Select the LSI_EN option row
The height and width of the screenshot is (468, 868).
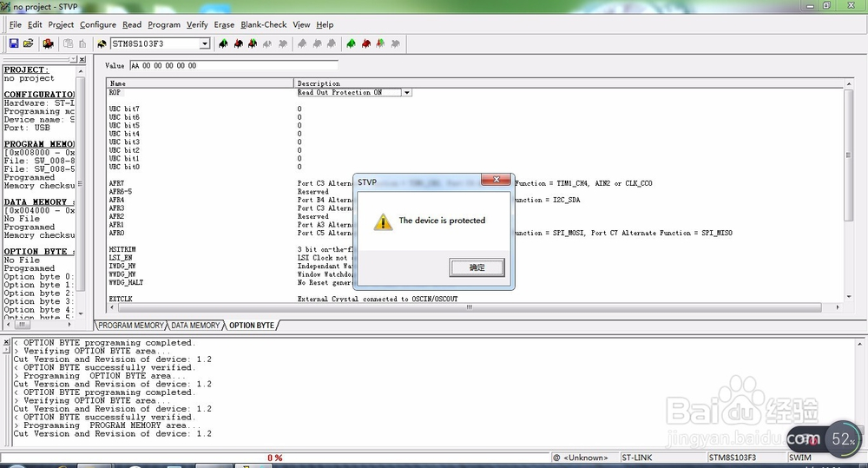tap(120, 258)
